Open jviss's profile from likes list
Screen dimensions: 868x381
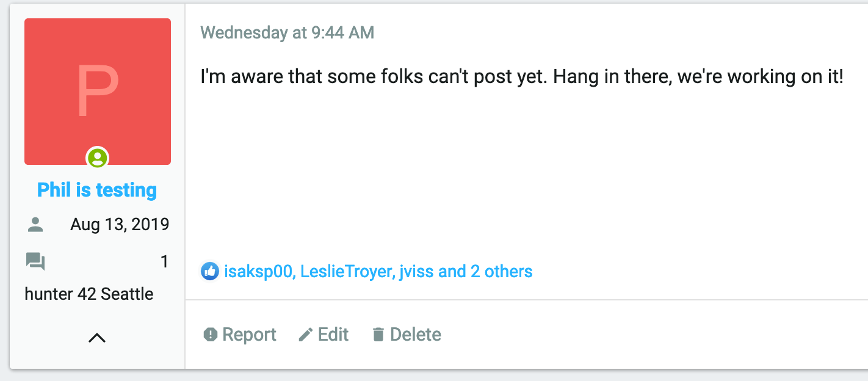pos(416,271)
